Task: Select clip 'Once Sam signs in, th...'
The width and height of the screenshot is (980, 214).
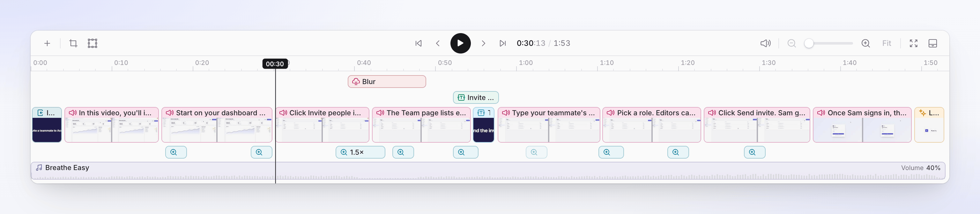Action: (862, 125)
